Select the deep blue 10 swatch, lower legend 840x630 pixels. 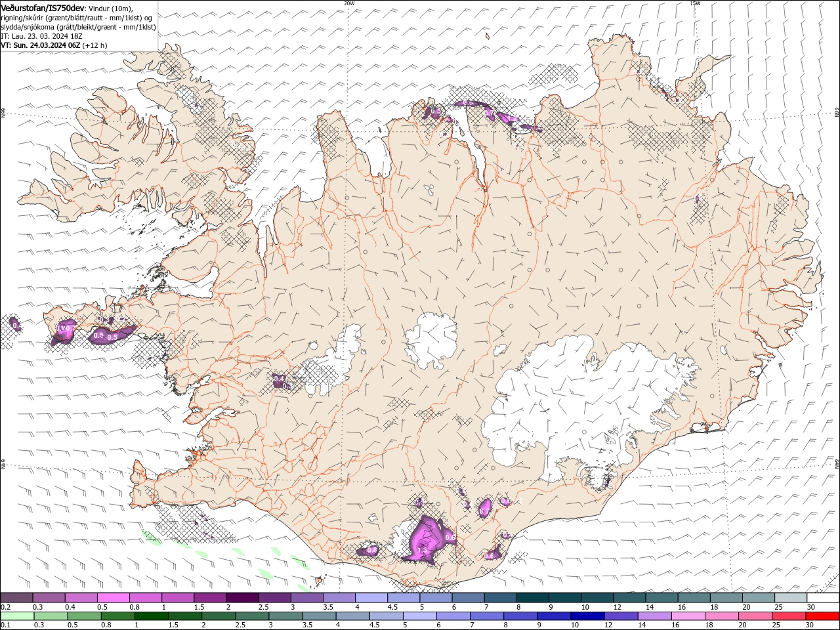pos(587,616)
